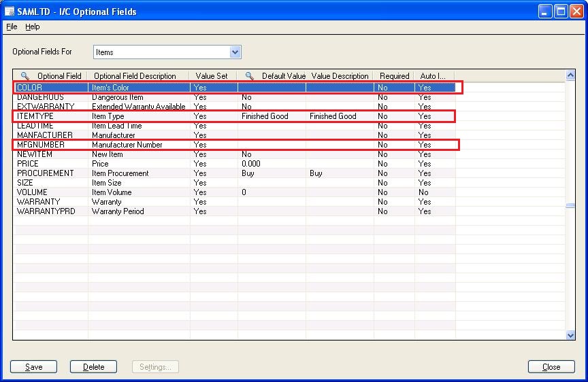The height and width of the screenshot is (382, 588).
Task: Click the Item's Color description cell
Action: (x=139, y=88)
